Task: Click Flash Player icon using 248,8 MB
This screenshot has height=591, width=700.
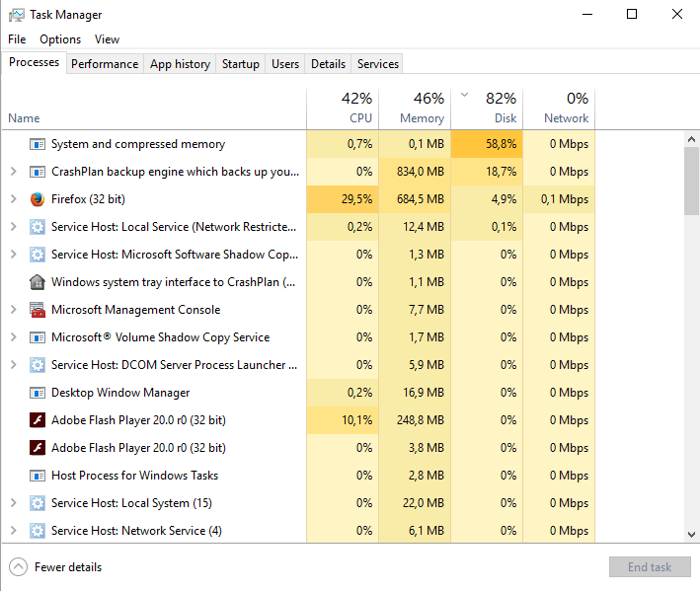Action: tap(38, 420)
